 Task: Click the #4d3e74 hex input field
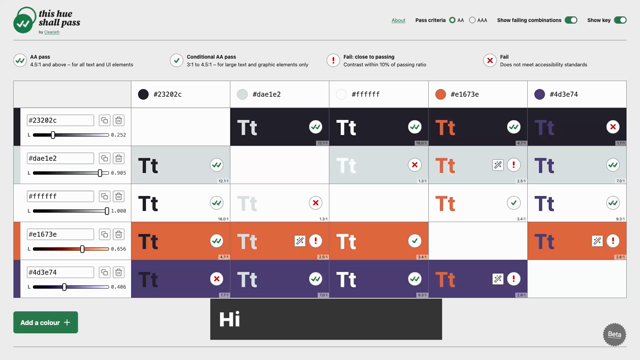[x=60, y=272]
